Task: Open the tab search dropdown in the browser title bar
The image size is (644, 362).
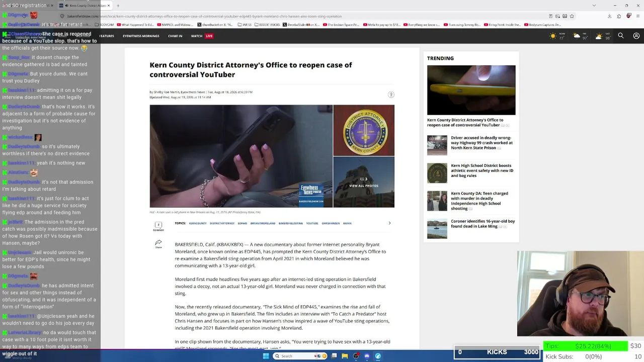Action: (x=594, y=6)
